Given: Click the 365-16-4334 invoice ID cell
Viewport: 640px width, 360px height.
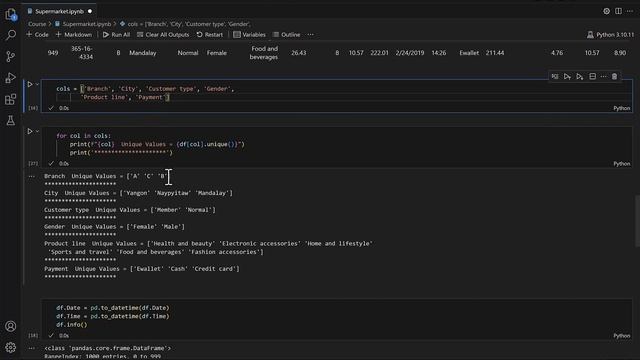Looking at the screenshot, I should (82, 53).
